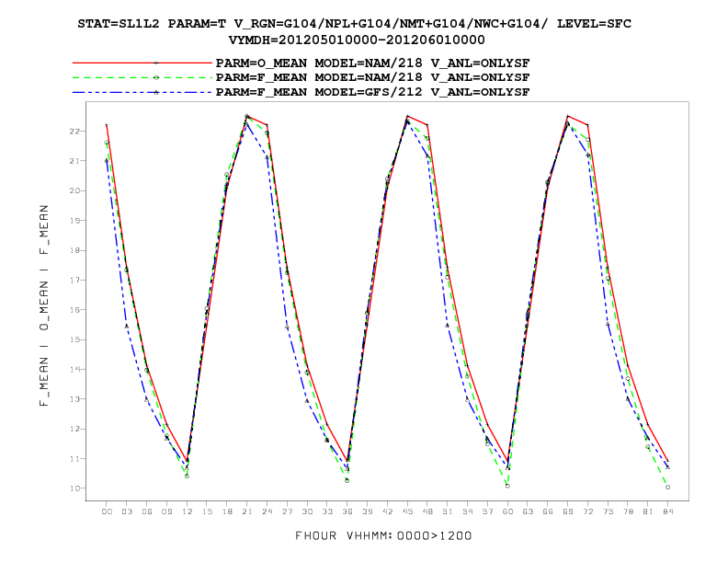The height and width of the screenshot is (563, 728).
Task: Click y-axis tick label 10
Action: [x=74, y=488]
